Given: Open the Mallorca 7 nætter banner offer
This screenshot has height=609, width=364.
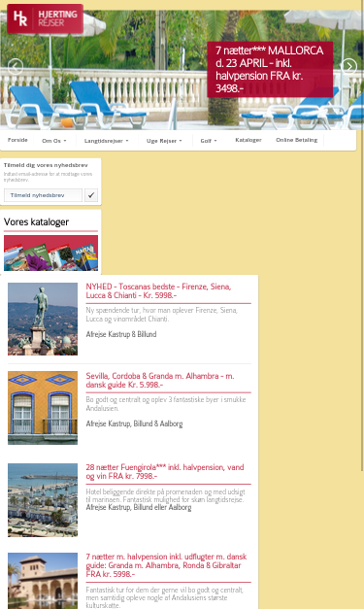Looking at the screenshot, I should point(270,70).
